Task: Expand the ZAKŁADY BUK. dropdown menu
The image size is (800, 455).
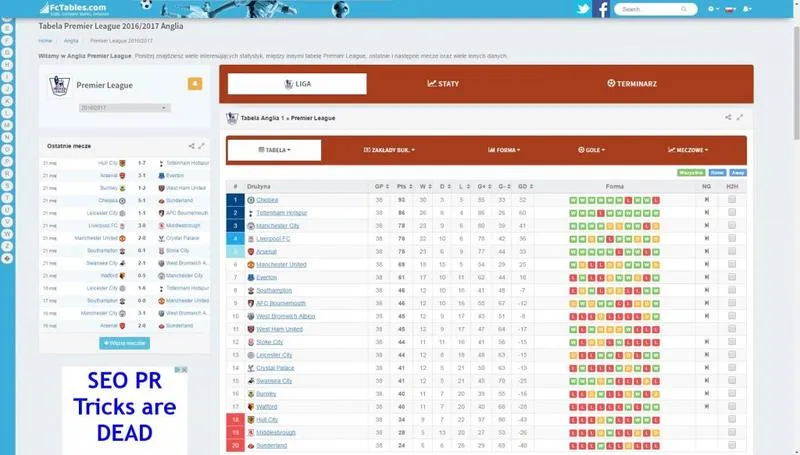Action: coord(389,150)
